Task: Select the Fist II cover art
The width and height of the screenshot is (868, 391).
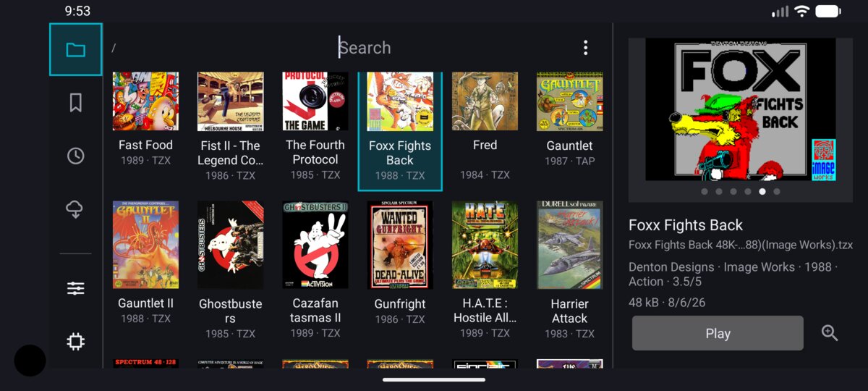Action: coord(230,101)
